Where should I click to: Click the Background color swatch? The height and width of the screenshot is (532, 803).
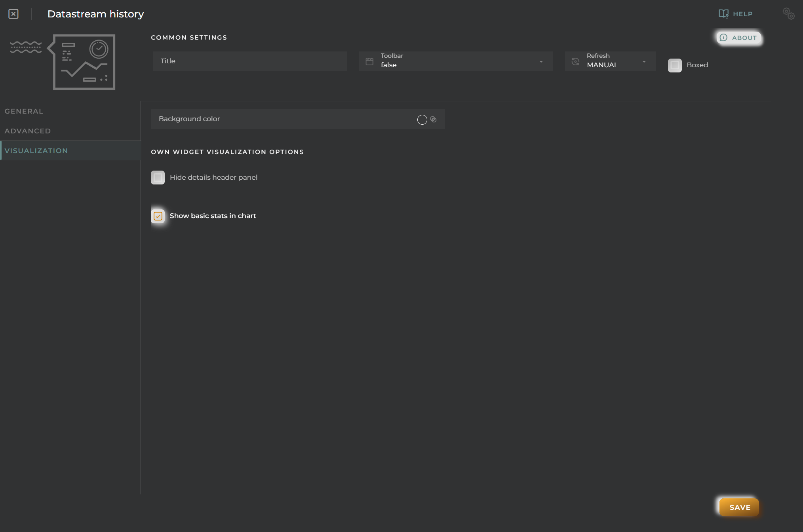[x=422, y=119]
